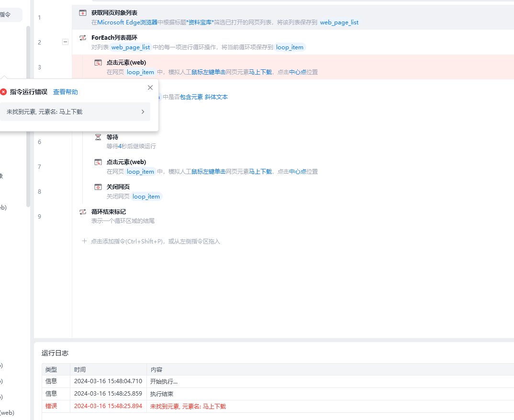Click the Microsoft Edge浏览器 parameter link

click(x=127, y=22)
